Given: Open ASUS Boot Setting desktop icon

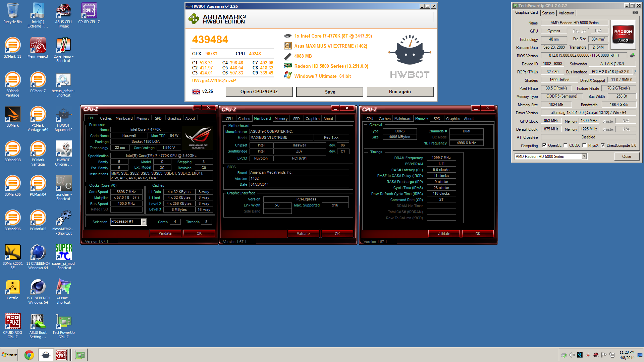Looking at the screenshot, I should coord(38,326).
